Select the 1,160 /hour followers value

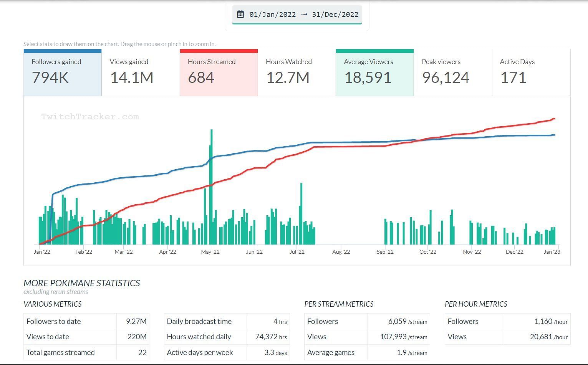(x=551, y=321)
